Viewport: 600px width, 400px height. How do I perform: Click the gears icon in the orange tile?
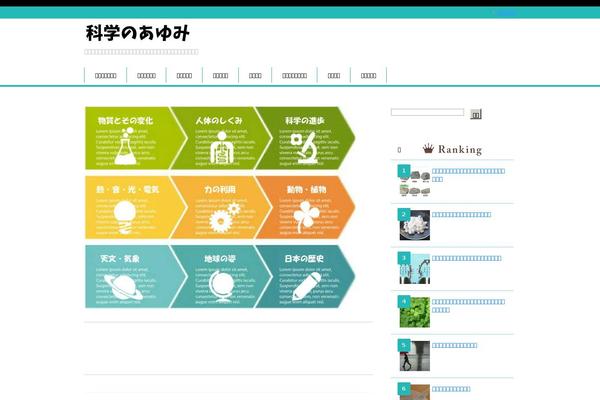225,217
